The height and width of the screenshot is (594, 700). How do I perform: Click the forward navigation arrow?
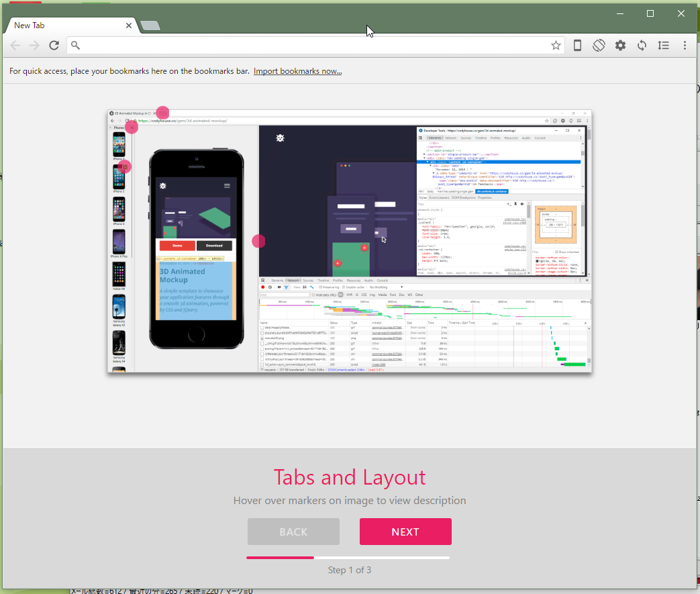pos(34,46)
